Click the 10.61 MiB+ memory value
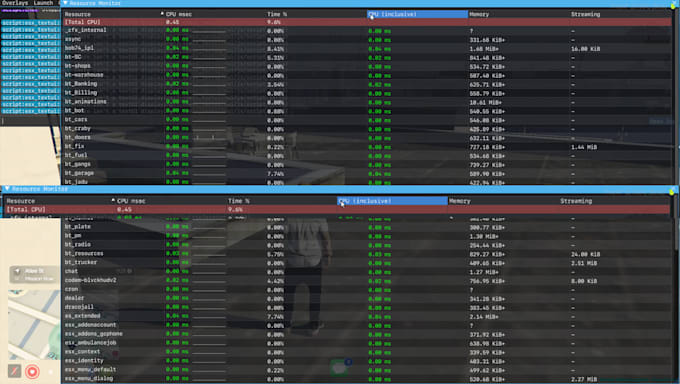The width and height of the screenshot is (680, 384). 485,102
